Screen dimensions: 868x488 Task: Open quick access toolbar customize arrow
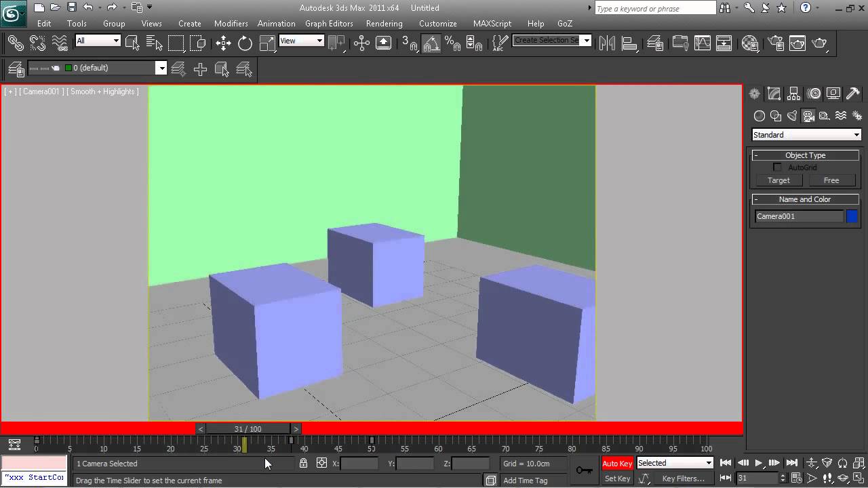pos(150,7)
